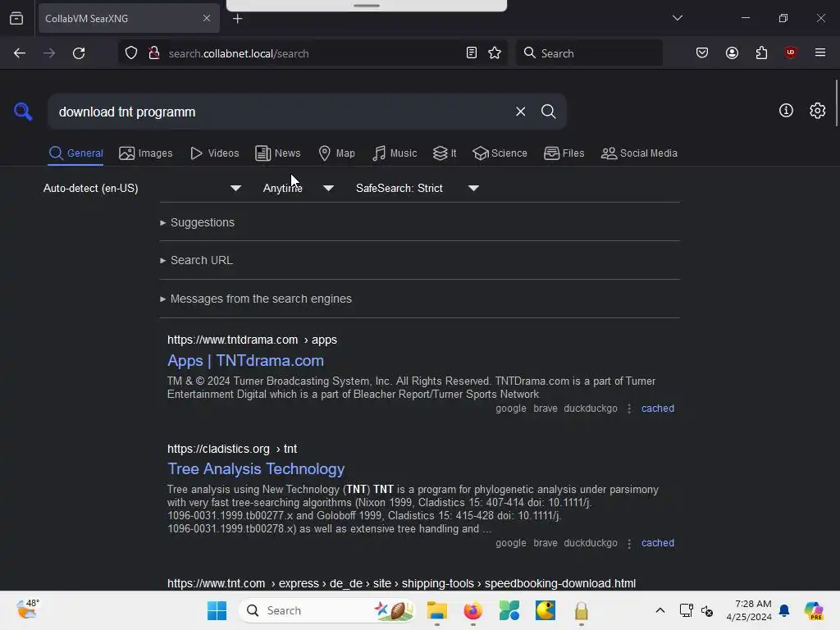Switch to the It category
This screenshot has width=840, height=630.
pos(445,153)
